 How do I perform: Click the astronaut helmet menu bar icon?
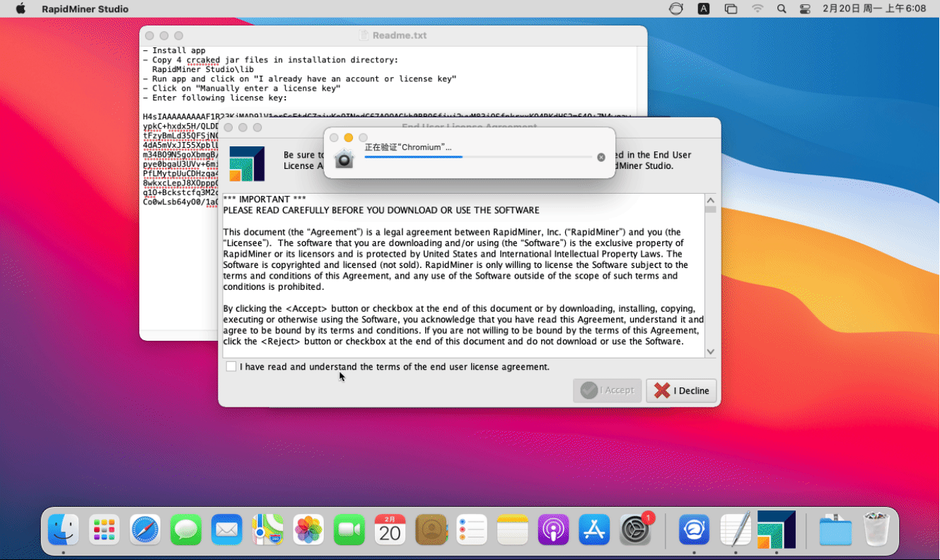[x=676, y=8]
